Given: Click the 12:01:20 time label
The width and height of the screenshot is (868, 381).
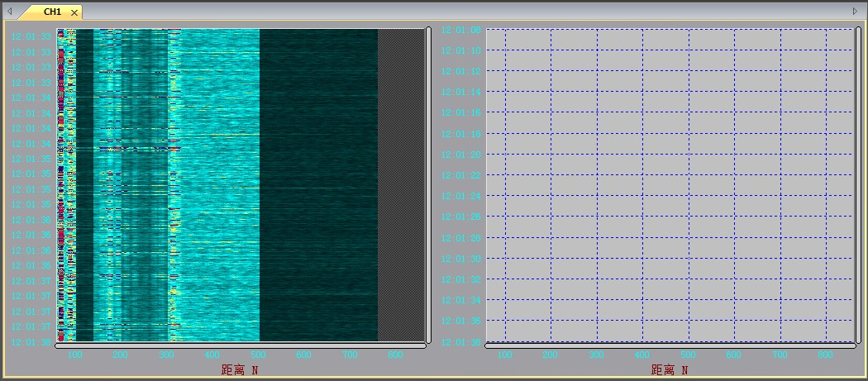Looking at the screenshot, I should pyautogui.click(x=461, y=155).
